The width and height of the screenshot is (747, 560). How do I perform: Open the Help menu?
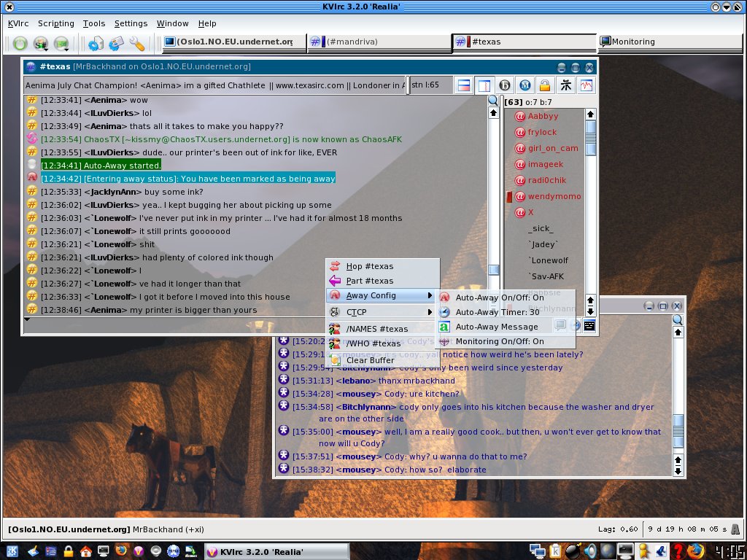(x=207, y=23)
